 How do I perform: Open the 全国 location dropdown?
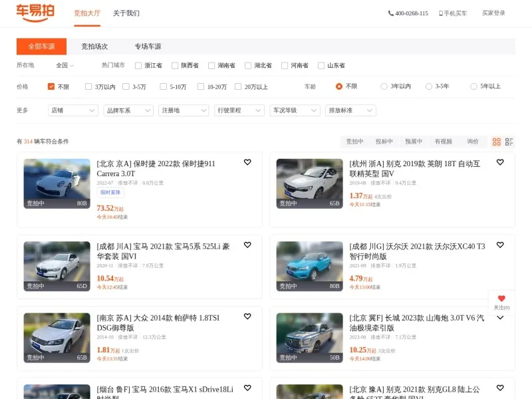65,65
